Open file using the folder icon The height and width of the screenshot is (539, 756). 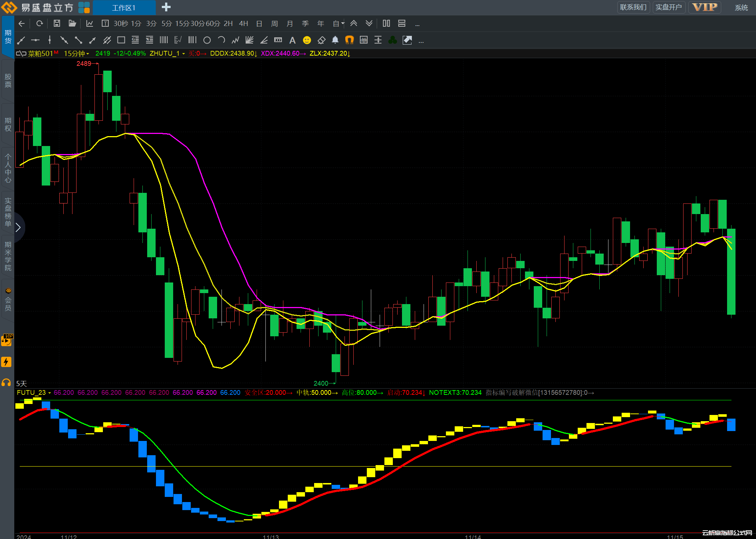click(x=72, y=24)
